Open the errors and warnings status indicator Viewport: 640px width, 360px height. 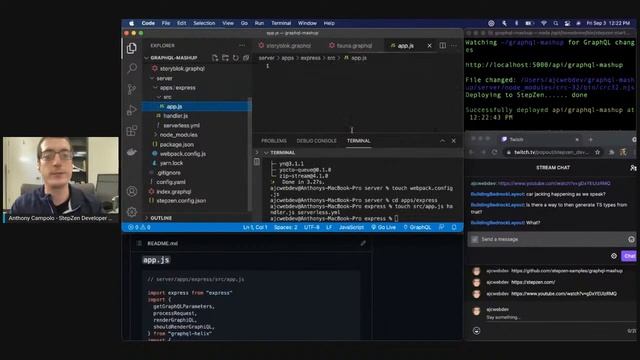click(x=139, y=227)
